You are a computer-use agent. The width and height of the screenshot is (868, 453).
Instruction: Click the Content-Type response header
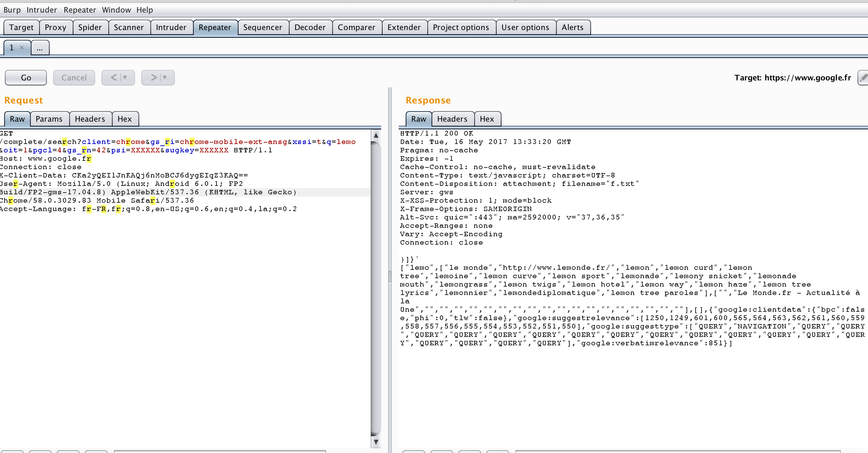(507, 175)
